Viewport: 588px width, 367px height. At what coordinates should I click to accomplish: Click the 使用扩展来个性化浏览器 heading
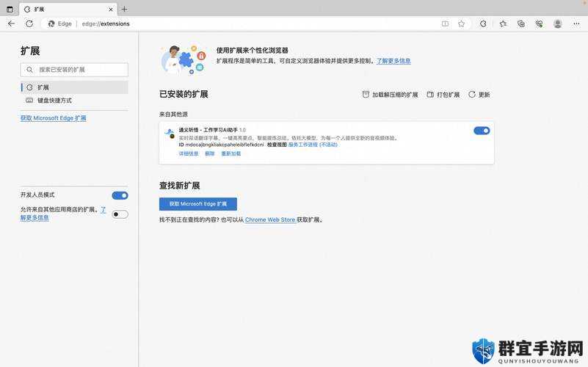coord(253,50)
